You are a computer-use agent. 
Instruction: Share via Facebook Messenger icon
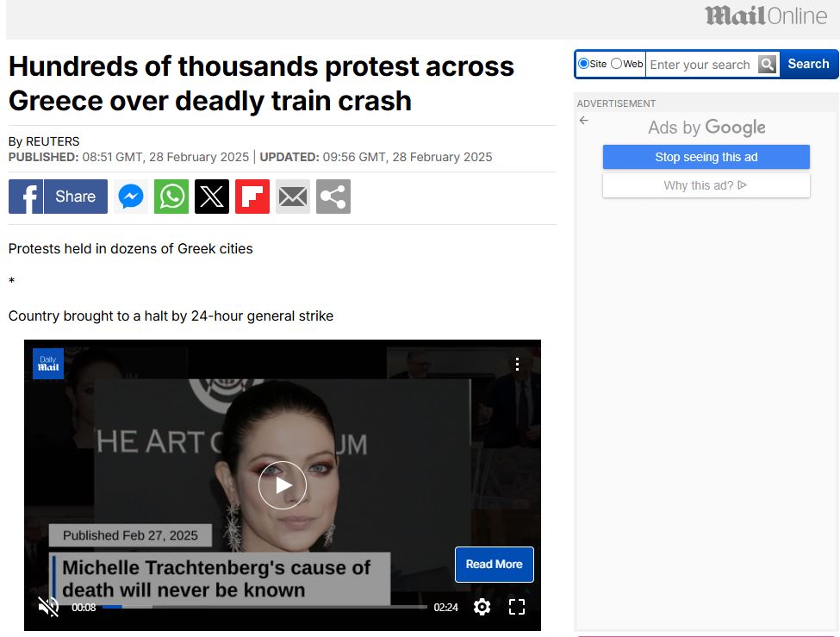[131, 197]
